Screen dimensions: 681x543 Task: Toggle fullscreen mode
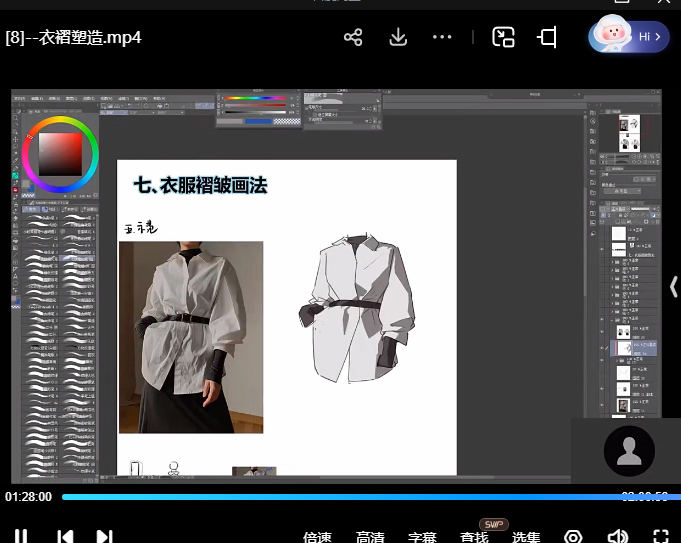tap(661, 537)
